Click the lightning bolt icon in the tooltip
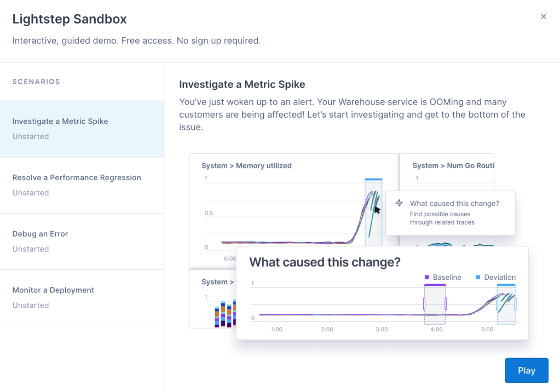The image size is (560, 392). pyautogui.click(x=399, y=203)
